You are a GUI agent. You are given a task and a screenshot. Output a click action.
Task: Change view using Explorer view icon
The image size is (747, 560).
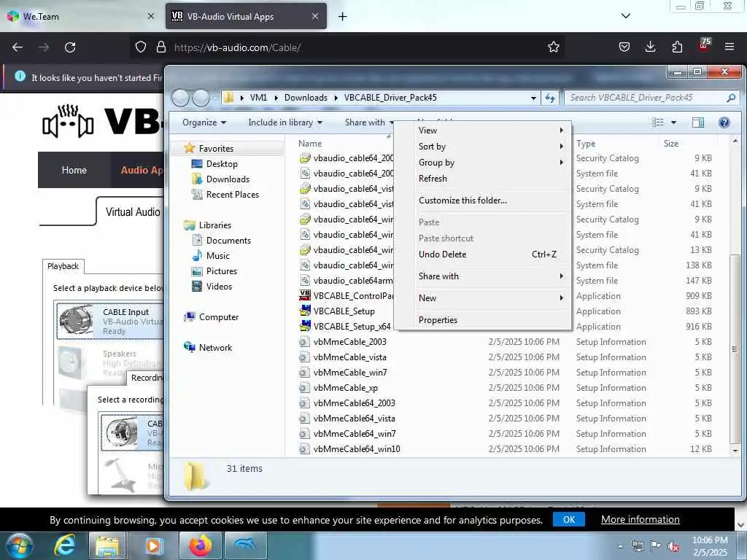658,122
